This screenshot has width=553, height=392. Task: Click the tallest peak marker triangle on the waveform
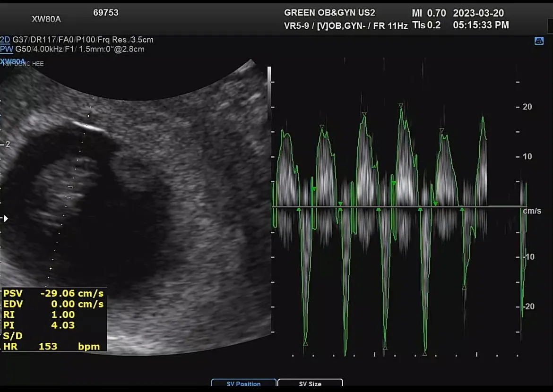tap(401, 105)
